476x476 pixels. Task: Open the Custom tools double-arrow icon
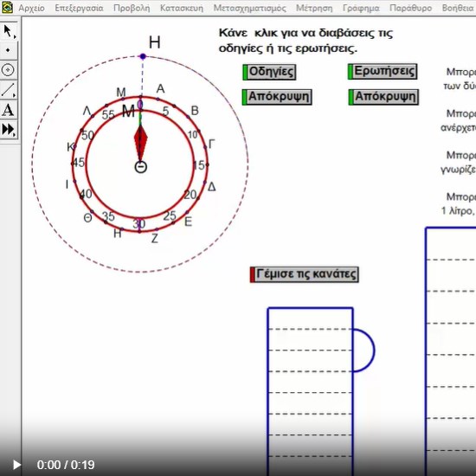pos(8,130)
